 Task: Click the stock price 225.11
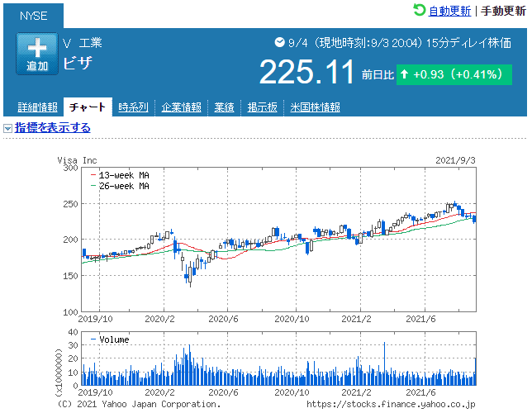click(x=306, y=72)
